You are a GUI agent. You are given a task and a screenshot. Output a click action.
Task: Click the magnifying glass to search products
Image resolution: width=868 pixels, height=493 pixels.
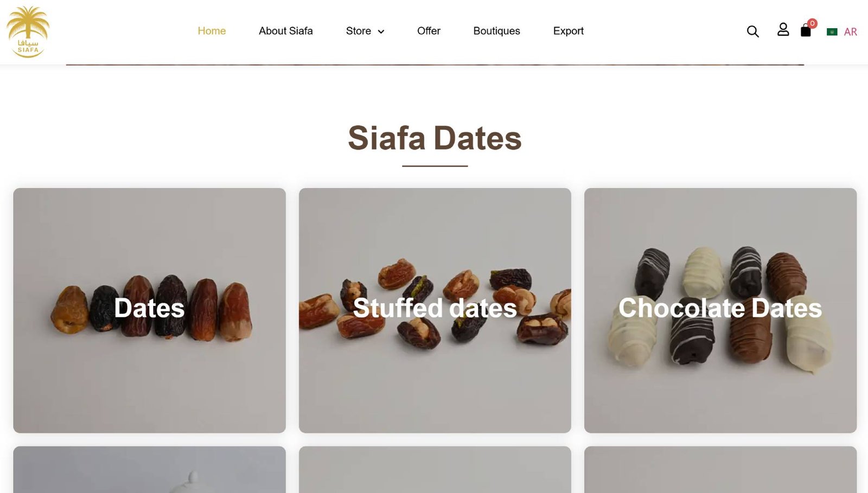pos(752,31)
